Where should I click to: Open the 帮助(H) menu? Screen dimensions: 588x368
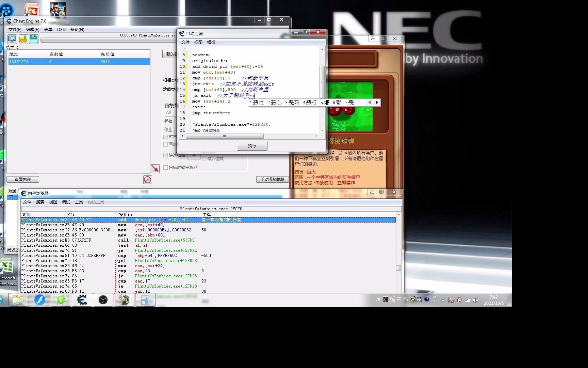(77, 30)
